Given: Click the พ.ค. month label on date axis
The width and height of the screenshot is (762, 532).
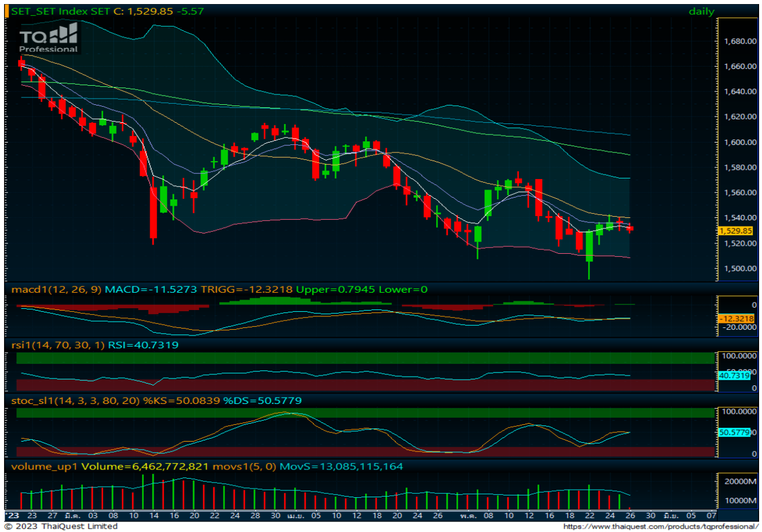Looking at the screenshot, I should pyautogui.click(x=469, y=515).
